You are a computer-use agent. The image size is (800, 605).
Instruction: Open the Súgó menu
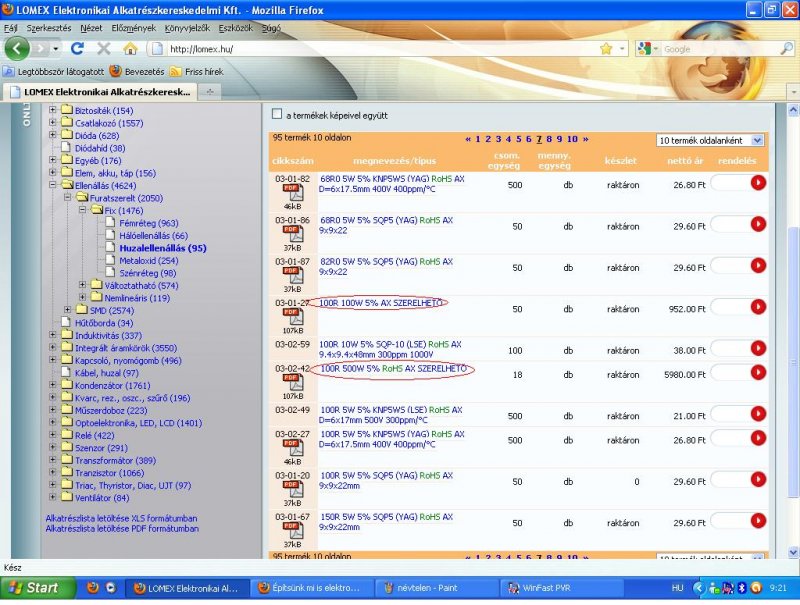coord(271,28)
